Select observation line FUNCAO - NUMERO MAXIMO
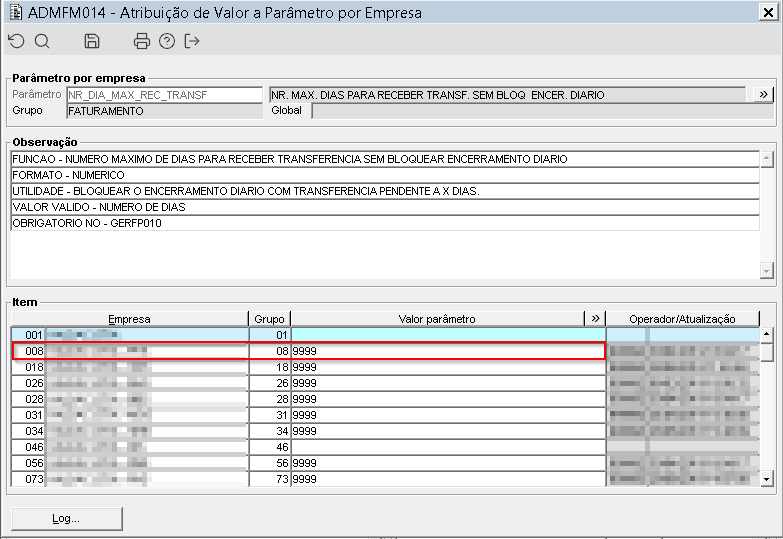783x539 pixels. click(x=385, y=159)
